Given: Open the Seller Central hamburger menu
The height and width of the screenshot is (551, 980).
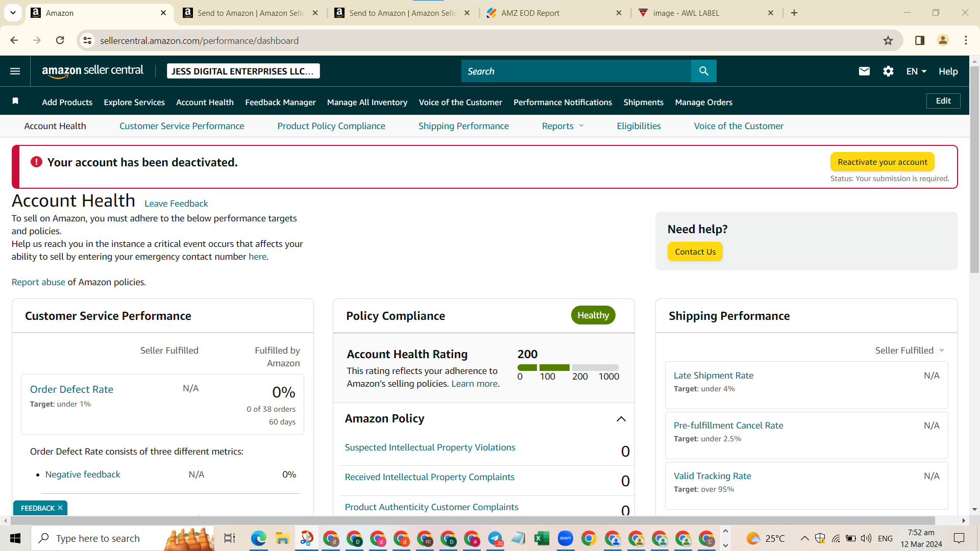Looking at the screenshot, I should 15,71.
